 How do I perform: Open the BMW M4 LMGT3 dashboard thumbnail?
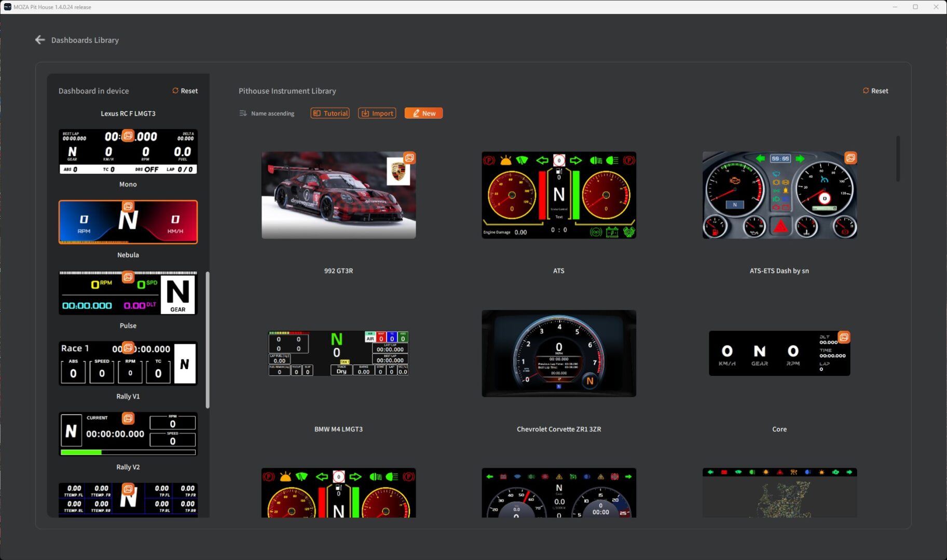point(338,353)
